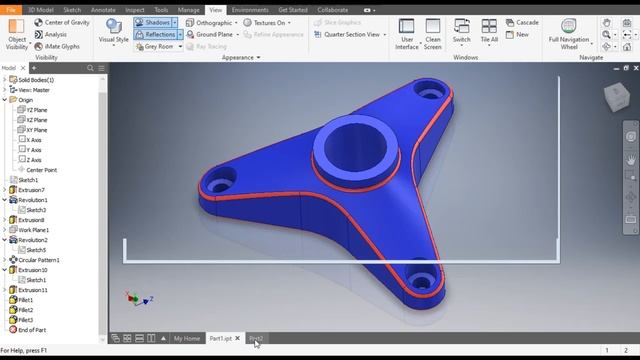Activate Clean Screen mode
The image size is (640, 360).
433,34
